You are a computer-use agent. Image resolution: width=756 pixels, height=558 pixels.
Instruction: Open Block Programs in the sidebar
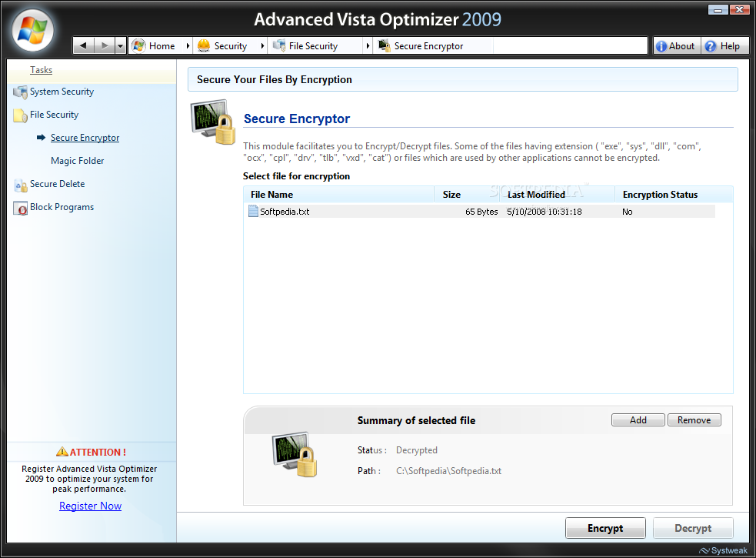[x=62, y=207]
